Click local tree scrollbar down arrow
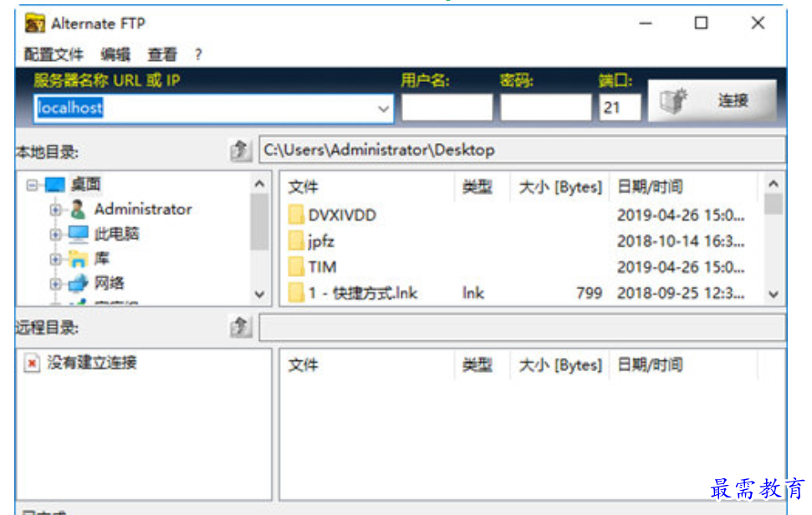The image size is (812, 515). point(259,294)
